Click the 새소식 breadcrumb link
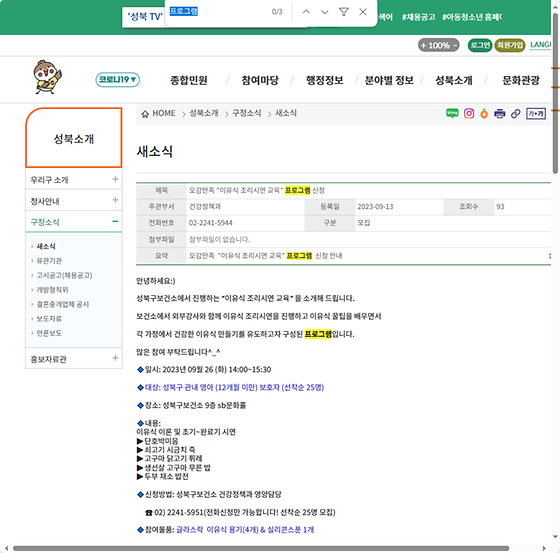The width and height of the screenshot is (560, 553). tap(286, 113)
